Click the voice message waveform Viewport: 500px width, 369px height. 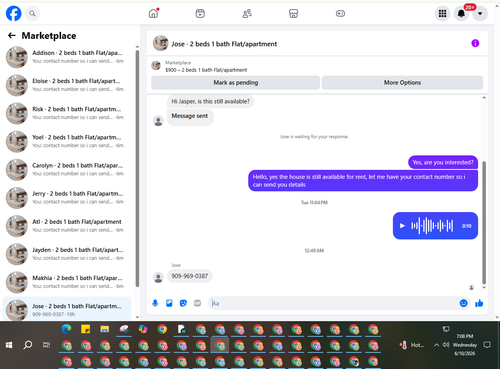point(432,226)
